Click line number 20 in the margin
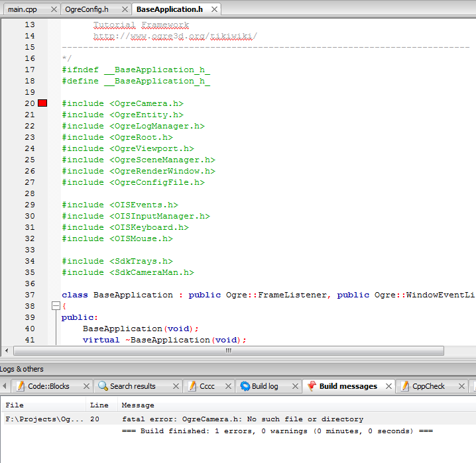Screen dimensions: 476x463 [x=30, y=103]
